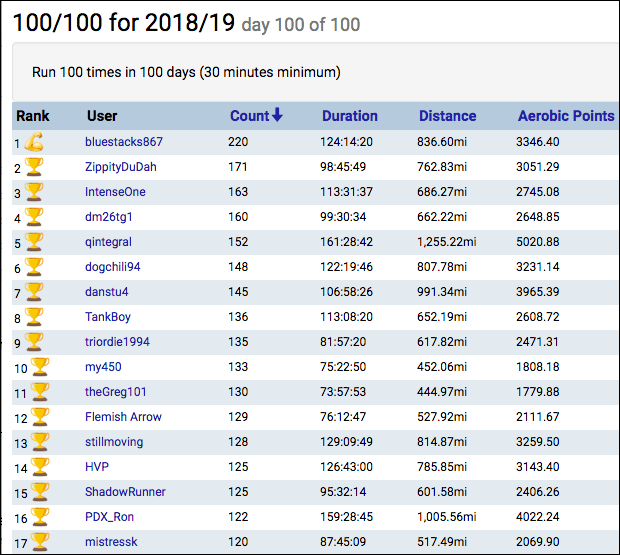Sort the leaderboard by Count column
Screen dimensions: 620x555
coord(256,116)
